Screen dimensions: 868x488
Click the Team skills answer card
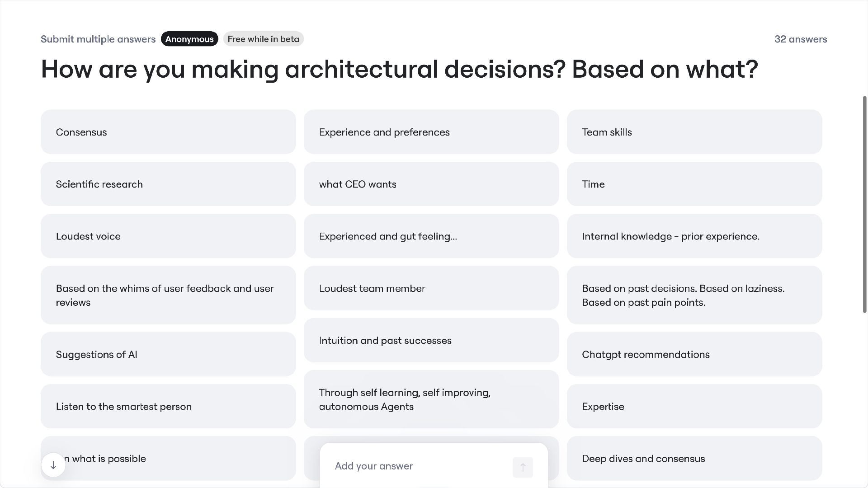(694, 132)
